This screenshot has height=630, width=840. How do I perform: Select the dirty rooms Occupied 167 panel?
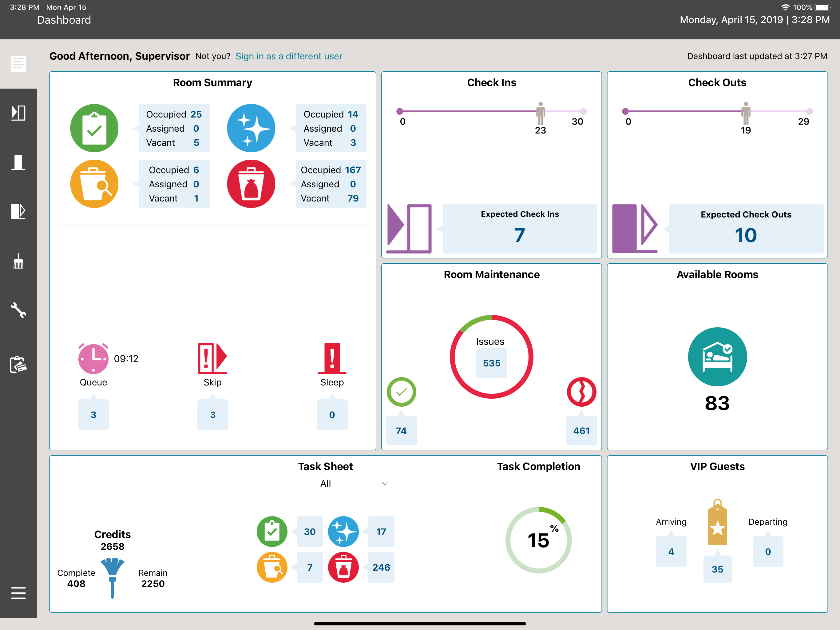click(x=331, y=184)
